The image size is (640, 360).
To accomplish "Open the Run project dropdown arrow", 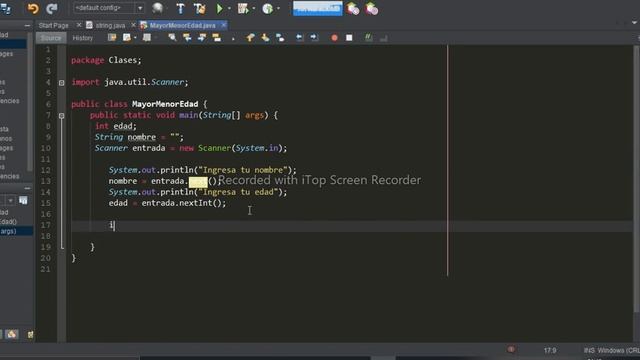I will coord(229,9).
